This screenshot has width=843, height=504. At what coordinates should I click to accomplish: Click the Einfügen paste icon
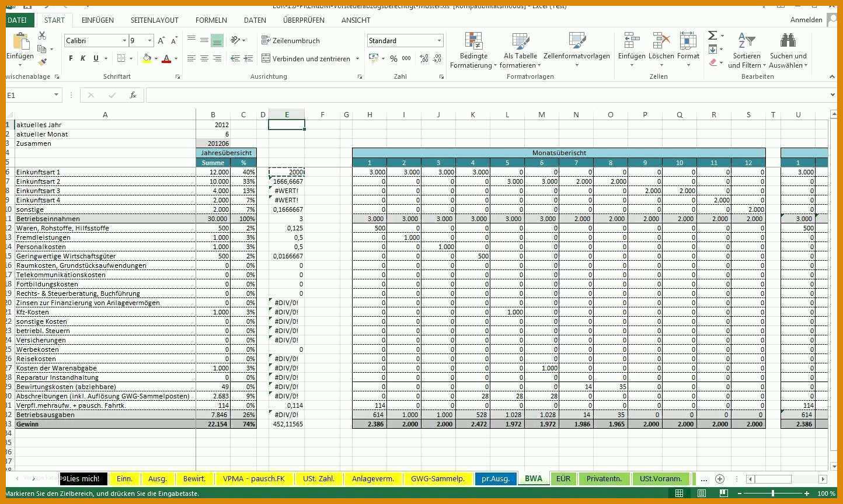click(x=20, y=42)
